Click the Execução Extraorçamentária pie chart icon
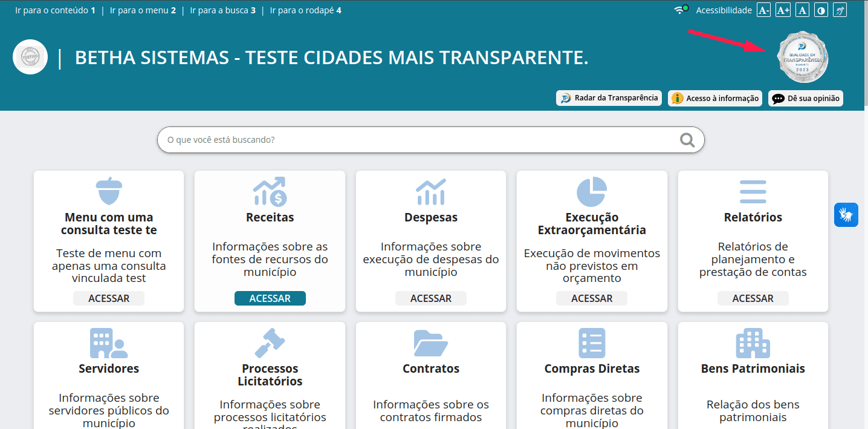868x429 pixels. pos(592,192)
